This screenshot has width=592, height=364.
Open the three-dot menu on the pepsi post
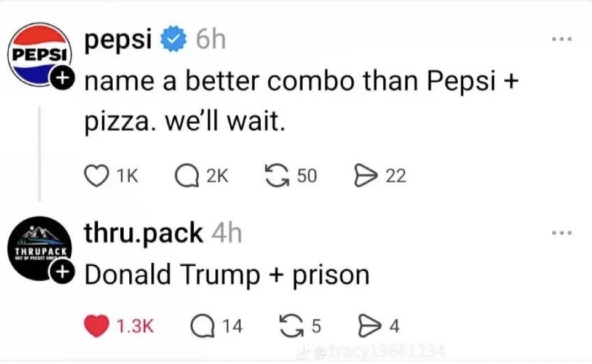coord(563,40)
